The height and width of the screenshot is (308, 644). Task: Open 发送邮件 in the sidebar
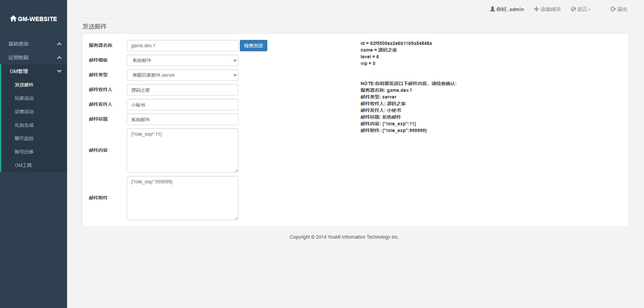[x=24, y=85]
